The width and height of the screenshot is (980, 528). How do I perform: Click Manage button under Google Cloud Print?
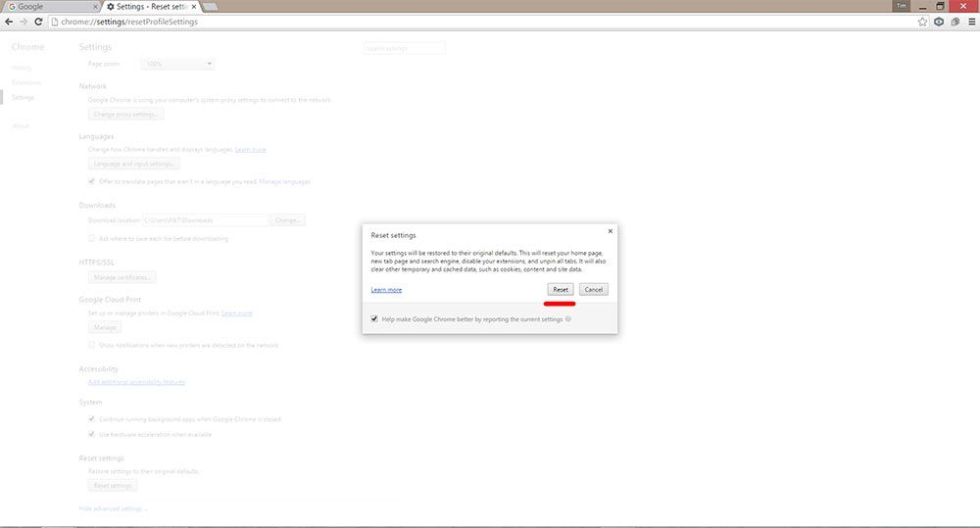coord(105,327)
